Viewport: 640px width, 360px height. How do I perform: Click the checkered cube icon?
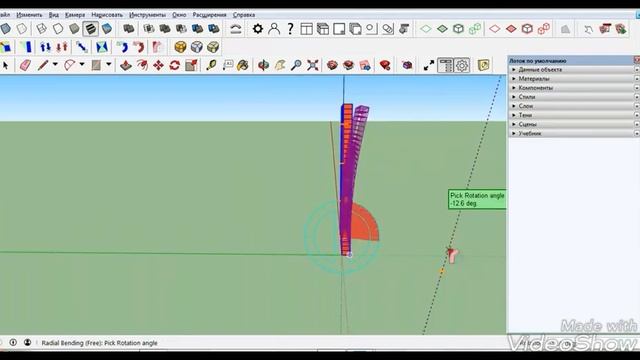point(213,47)
